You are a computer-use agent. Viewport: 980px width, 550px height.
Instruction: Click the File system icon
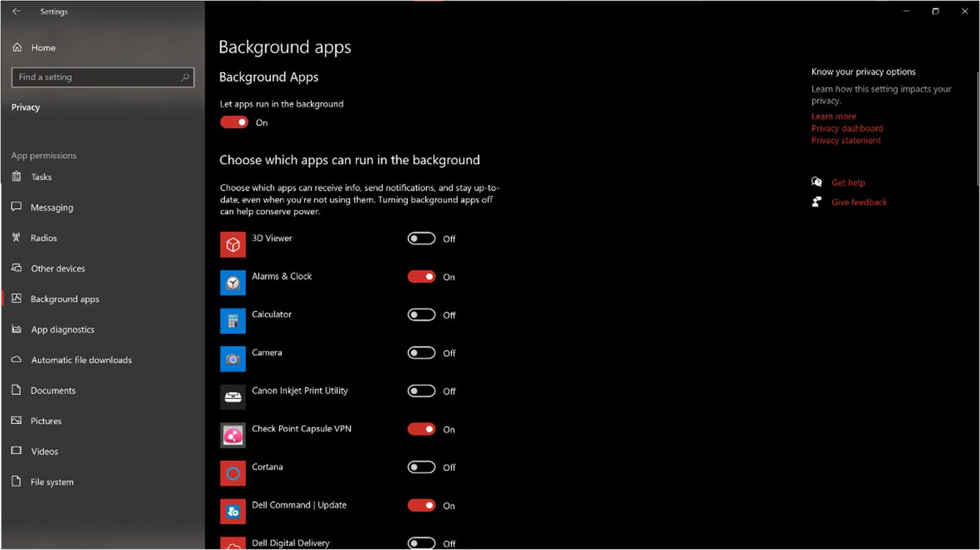[x=17, y=481]
